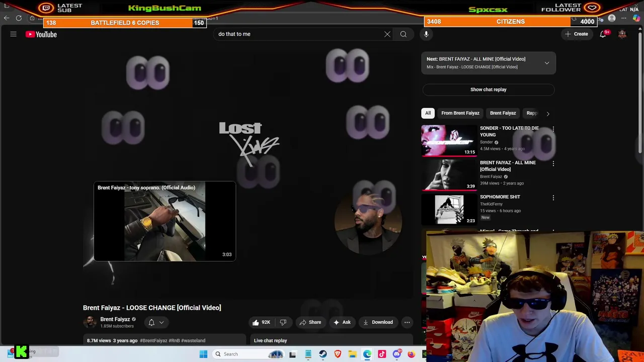Open SOPHOMORE SHIT video thumbnail
Viewport: 644px width, 362px height.
449,209
